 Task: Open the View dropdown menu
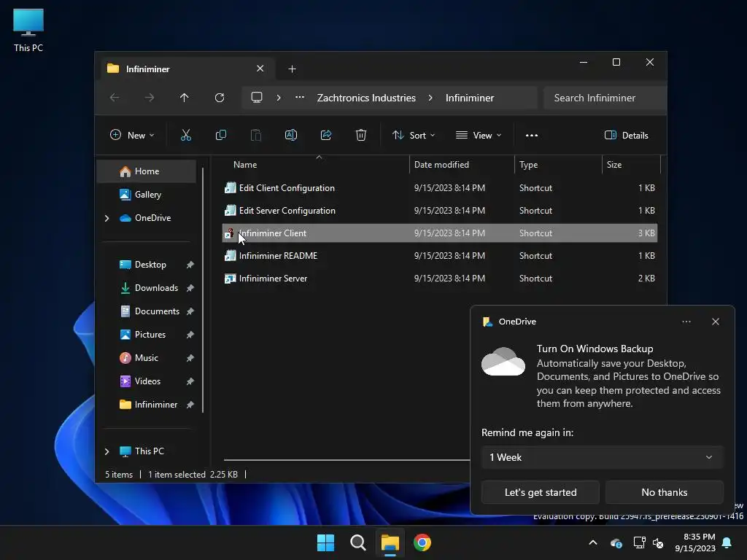479,135
